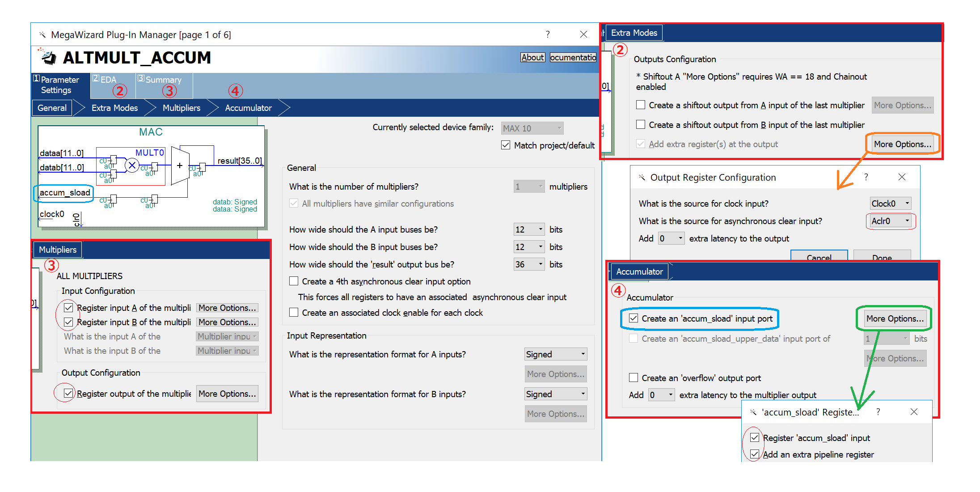980x492 pixels.
Task: Toggle 'Create an accum_sload input port' checkbox
Action: click(x=634, y=318)
